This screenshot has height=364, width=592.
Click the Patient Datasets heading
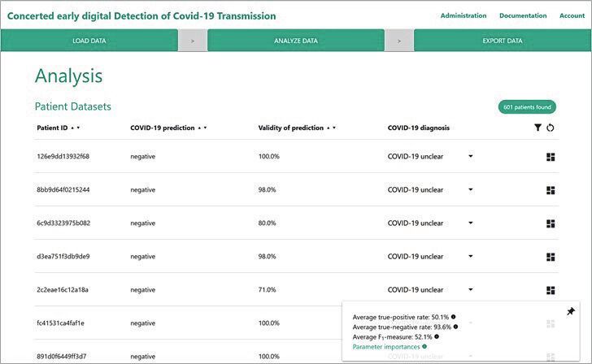click(x=73, y=106)
